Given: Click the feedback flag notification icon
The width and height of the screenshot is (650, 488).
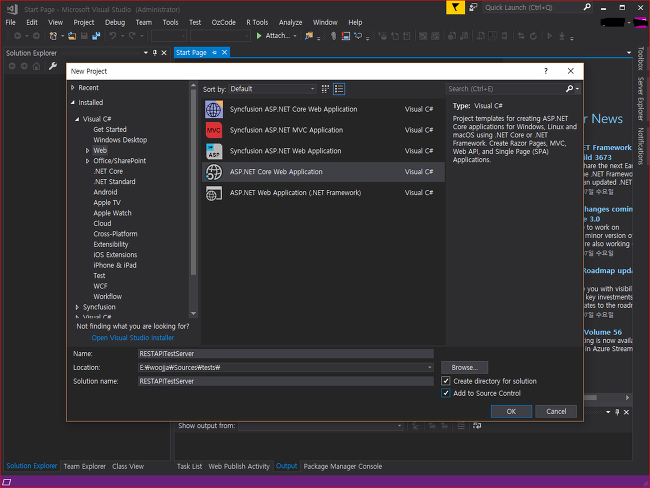Looking at the screenshot, I should pyautogui.click(x=455, y=7).
